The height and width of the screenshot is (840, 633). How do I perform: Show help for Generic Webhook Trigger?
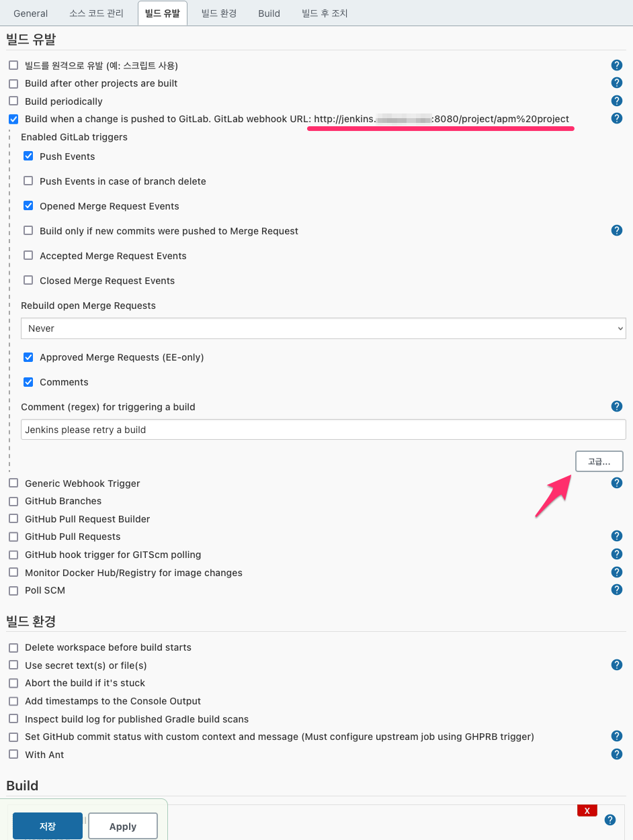[616, 483]
